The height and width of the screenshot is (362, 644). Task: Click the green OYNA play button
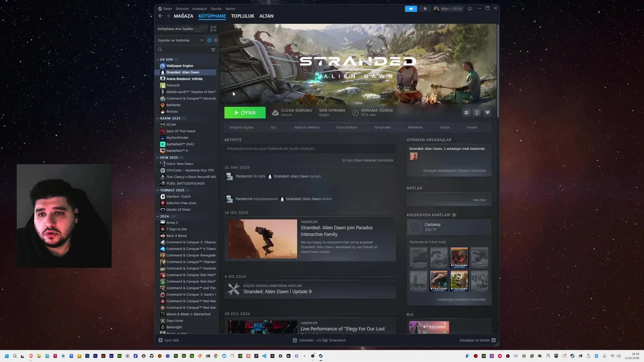pyautogui.click(x=245, y=113)
